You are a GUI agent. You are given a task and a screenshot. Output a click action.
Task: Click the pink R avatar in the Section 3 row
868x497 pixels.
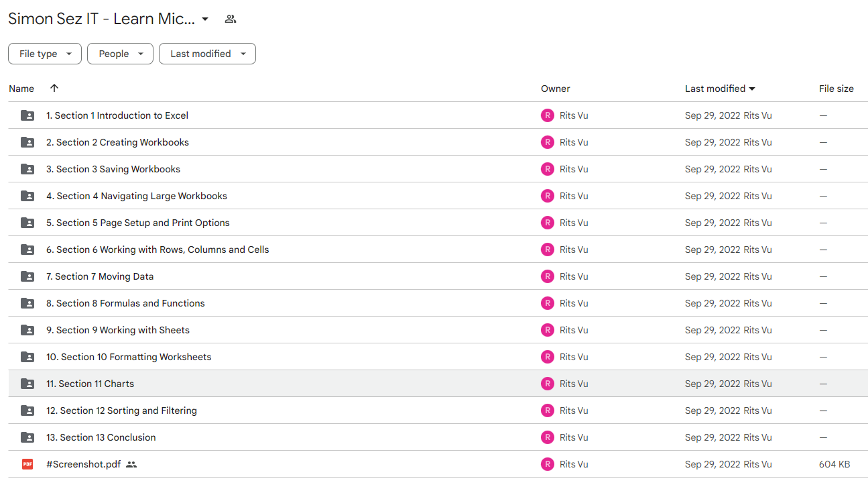tap(548, 169)
